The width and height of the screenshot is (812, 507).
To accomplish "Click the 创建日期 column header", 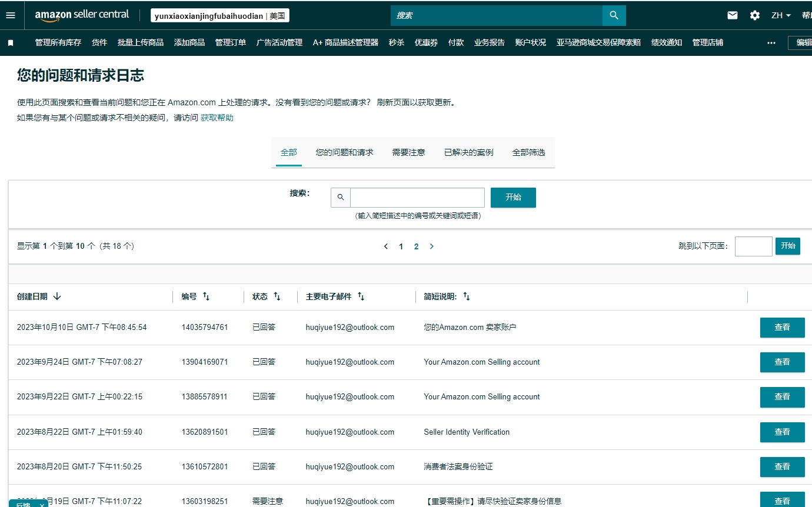I will click(32, 296).
